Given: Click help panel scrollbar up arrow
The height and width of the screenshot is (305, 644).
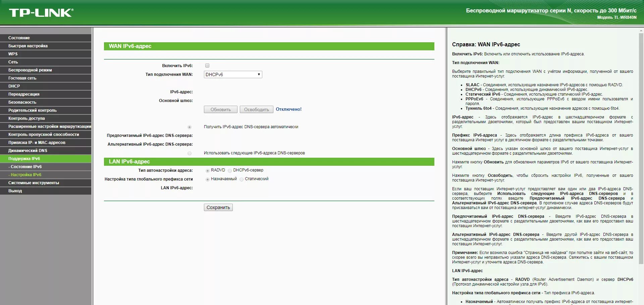Looking at the screenshot, I should (x=641, y=31).
